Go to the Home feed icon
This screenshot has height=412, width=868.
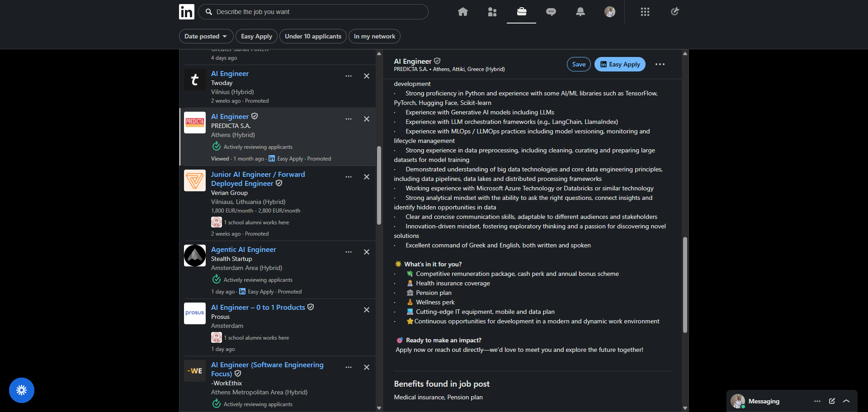click(463, 12)
